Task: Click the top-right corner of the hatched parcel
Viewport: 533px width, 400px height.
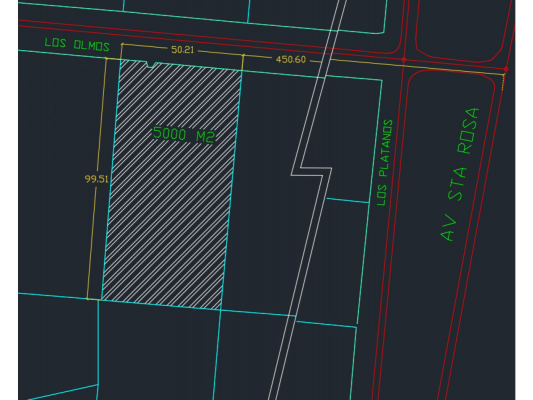Action: pos(242,71)
